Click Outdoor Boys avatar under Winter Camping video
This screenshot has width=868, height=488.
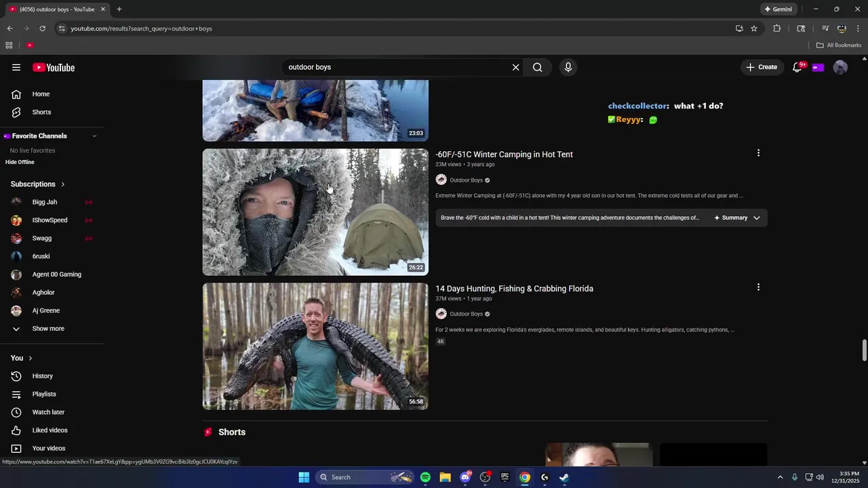(441, 180)
